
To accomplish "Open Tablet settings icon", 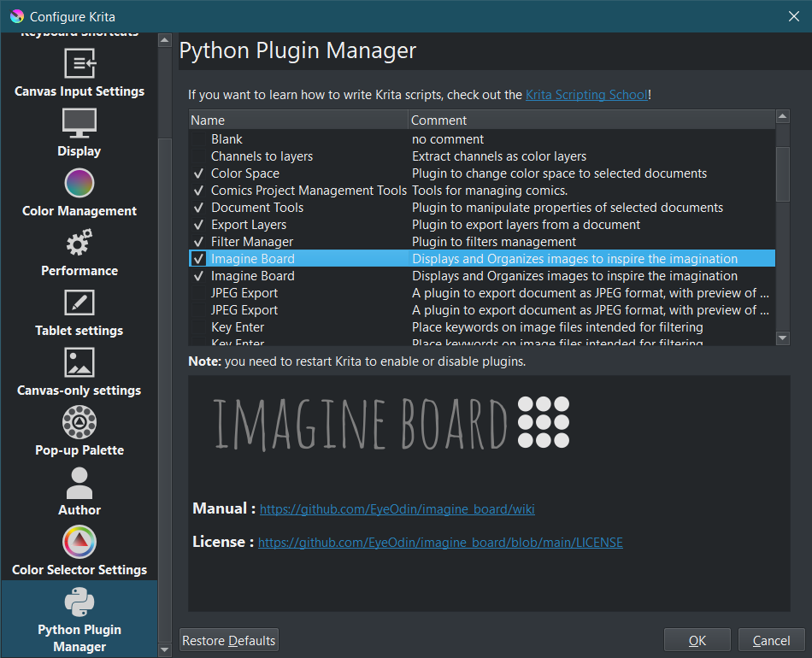I will pyautogui.click(x=79, y=303).
